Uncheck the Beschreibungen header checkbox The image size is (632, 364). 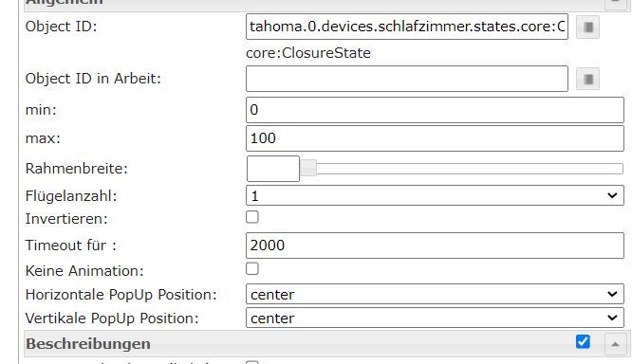pyautogui.click(x=583, y=341)
